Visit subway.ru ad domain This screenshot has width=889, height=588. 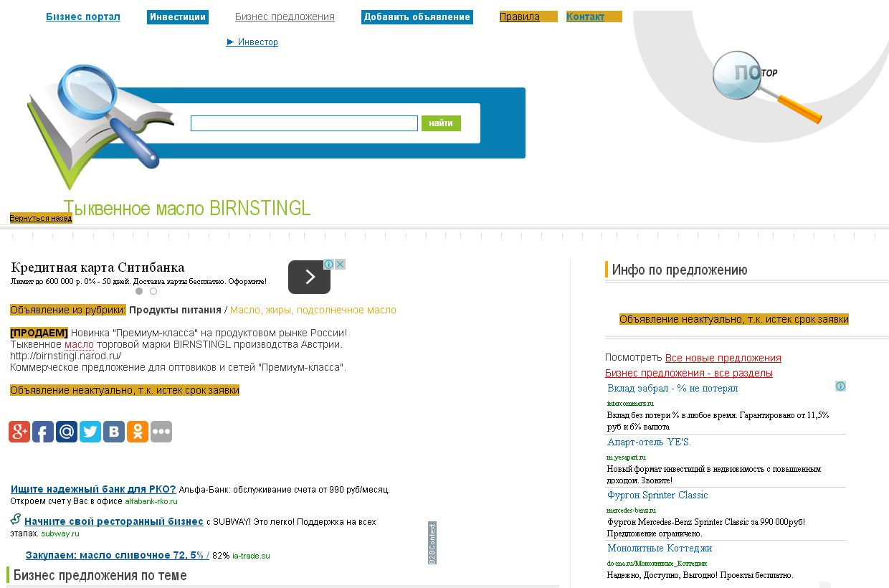point(60,534)
